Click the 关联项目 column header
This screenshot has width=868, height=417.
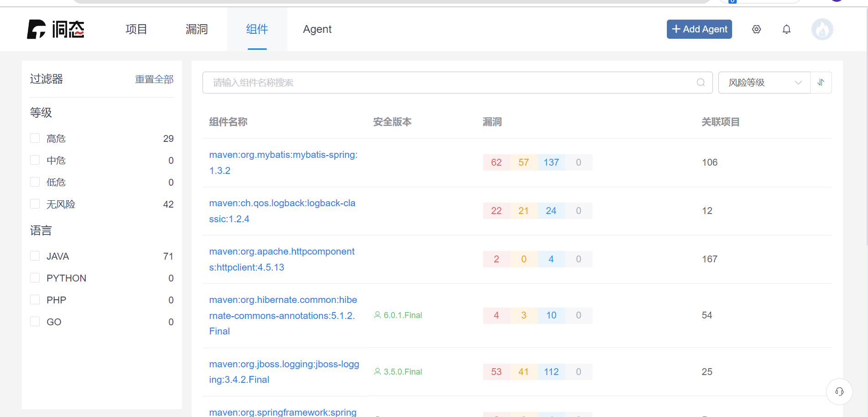point(721,122)
